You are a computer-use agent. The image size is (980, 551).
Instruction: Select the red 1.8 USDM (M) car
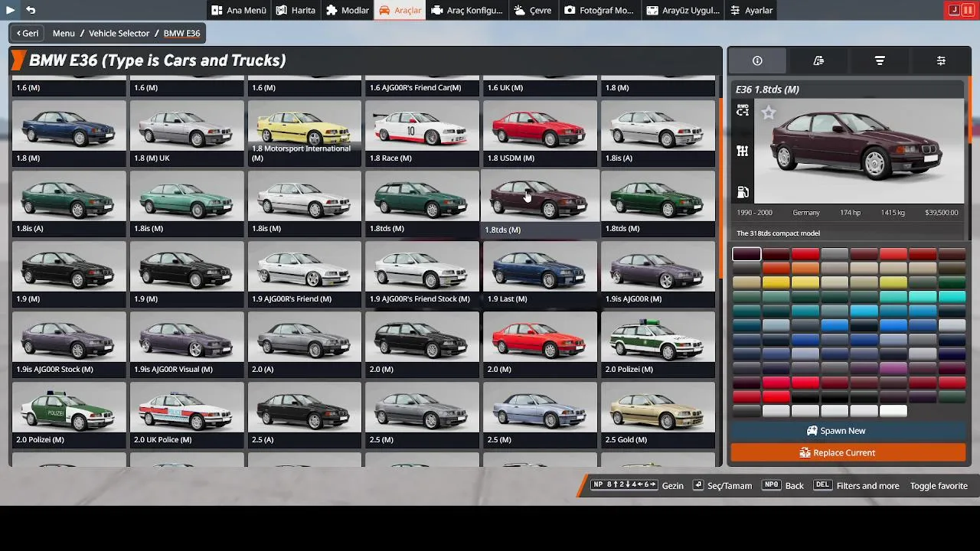[x=541, y=134]
